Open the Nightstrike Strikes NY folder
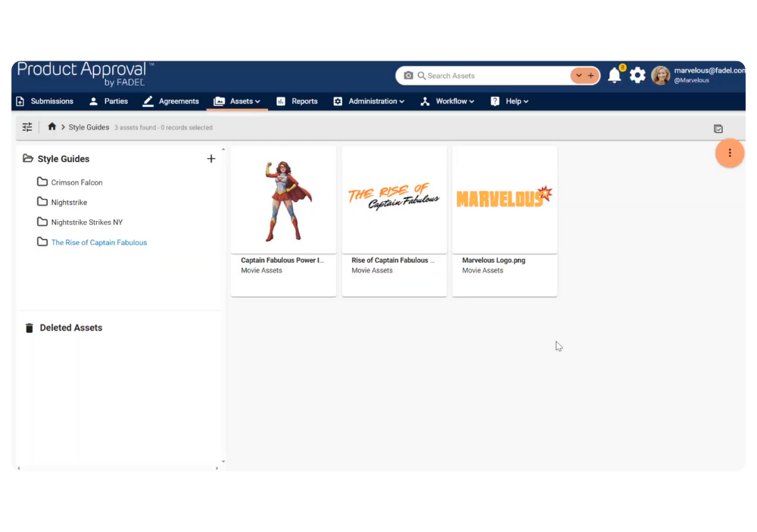The width and height of the screenshot is (757, 532). 86,222
